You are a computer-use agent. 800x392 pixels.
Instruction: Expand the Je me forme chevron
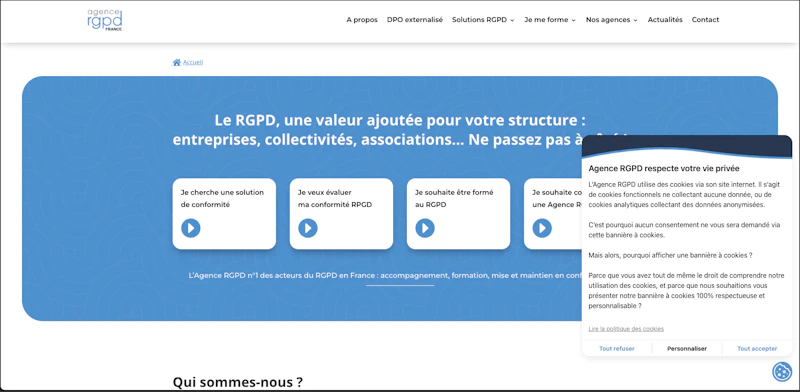click(573, 20)
